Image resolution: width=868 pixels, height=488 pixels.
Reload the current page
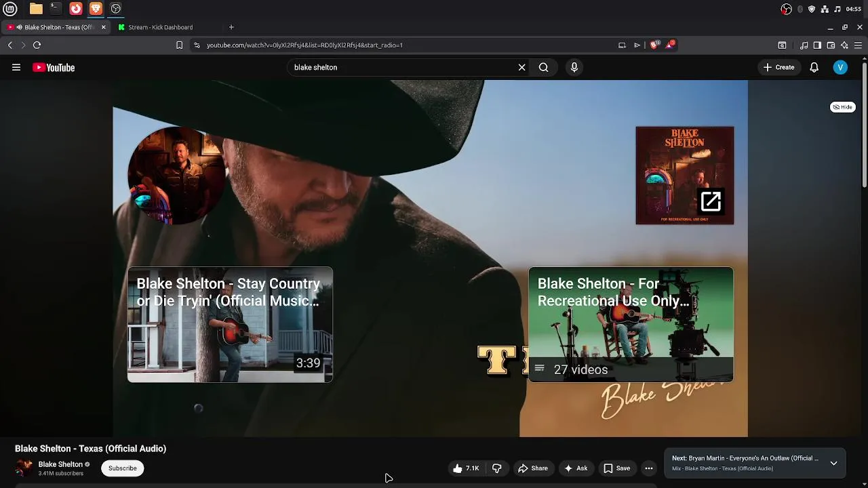(x=37, y=45)
